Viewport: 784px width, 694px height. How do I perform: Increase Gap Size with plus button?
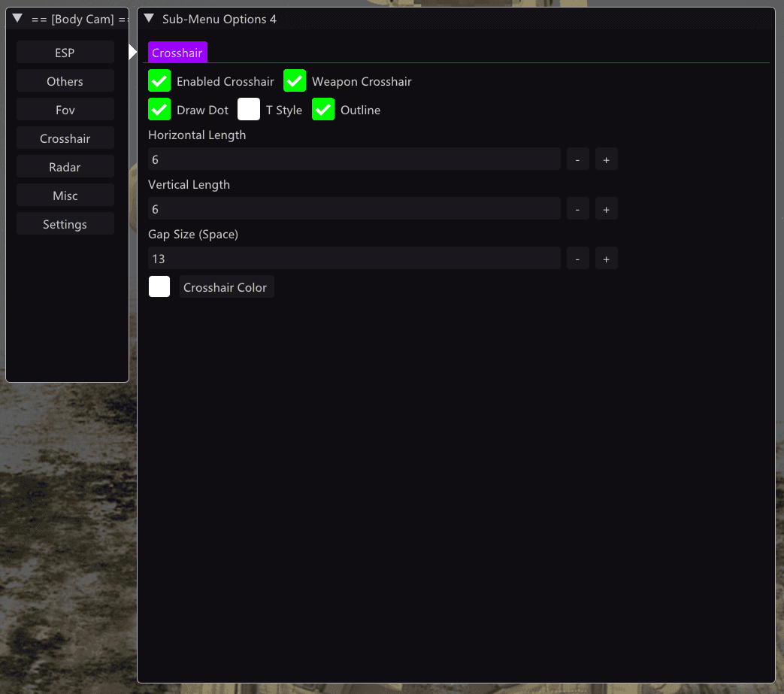coord(606,259)
